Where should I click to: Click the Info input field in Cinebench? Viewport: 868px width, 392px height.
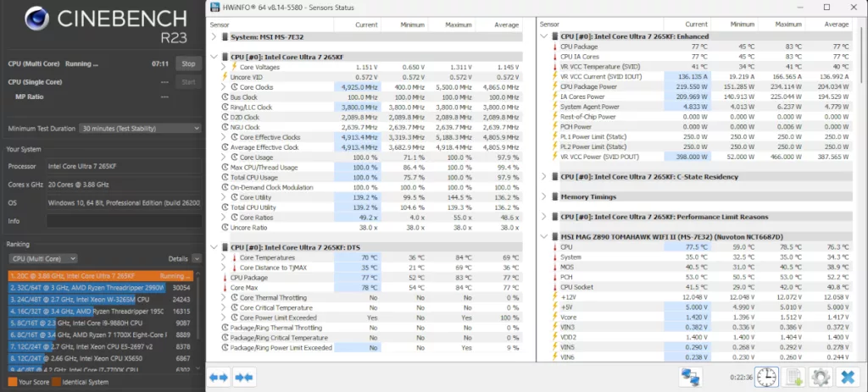click(124, 221)
